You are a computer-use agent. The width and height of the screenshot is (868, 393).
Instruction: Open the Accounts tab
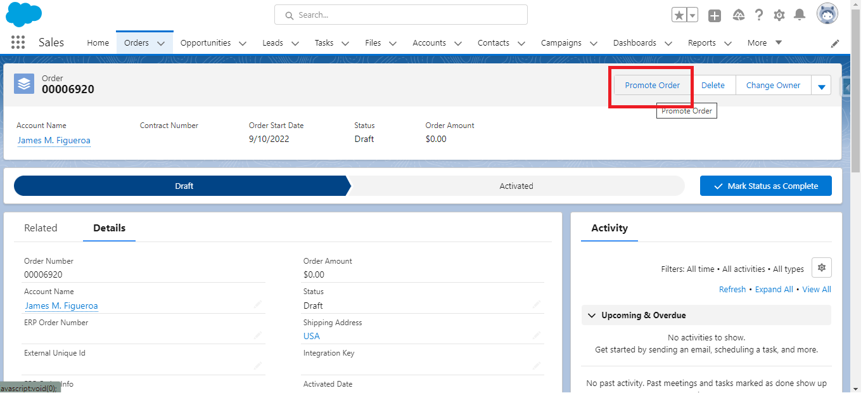[x=429, y=42]
